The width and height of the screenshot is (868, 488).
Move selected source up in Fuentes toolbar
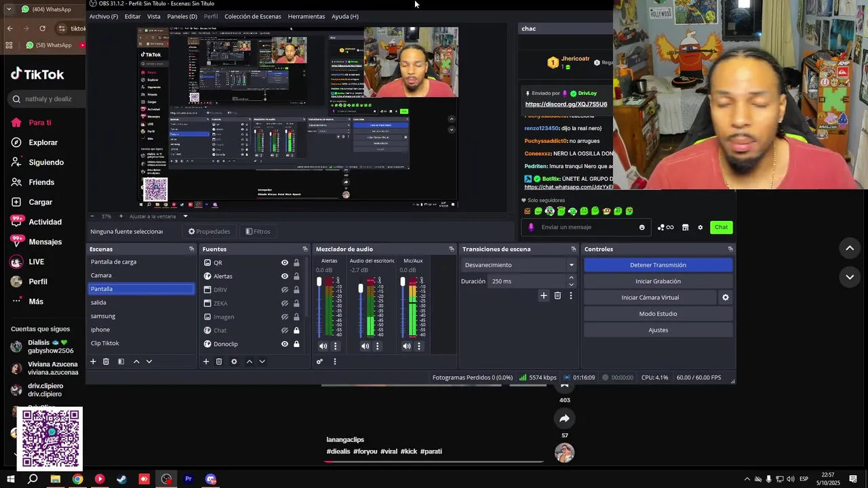249,361
